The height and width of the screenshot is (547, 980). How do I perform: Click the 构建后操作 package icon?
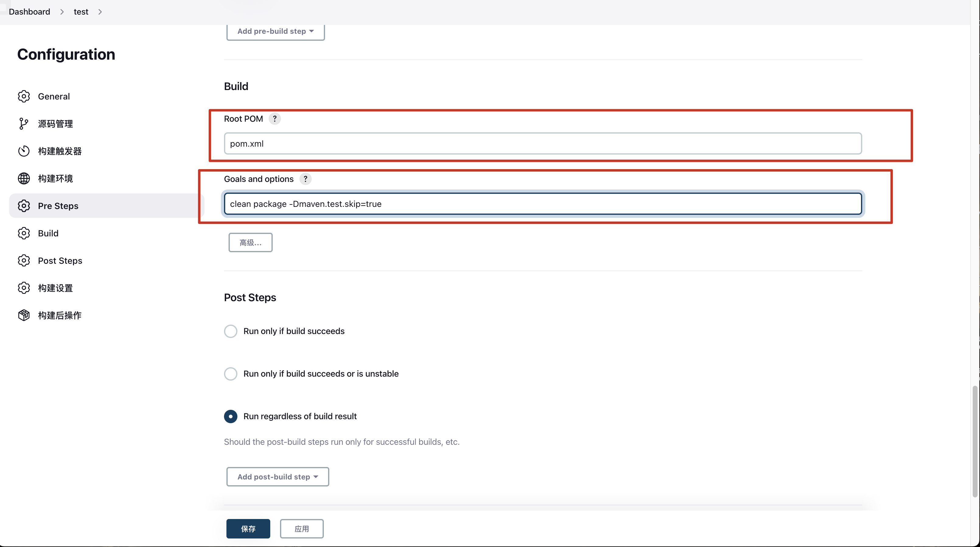coord(24,315)
